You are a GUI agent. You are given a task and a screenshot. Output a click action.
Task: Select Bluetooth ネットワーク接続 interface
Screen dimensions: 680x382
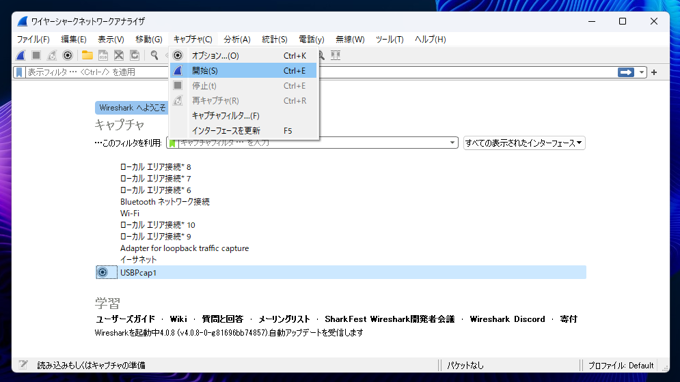click(165, 202)
